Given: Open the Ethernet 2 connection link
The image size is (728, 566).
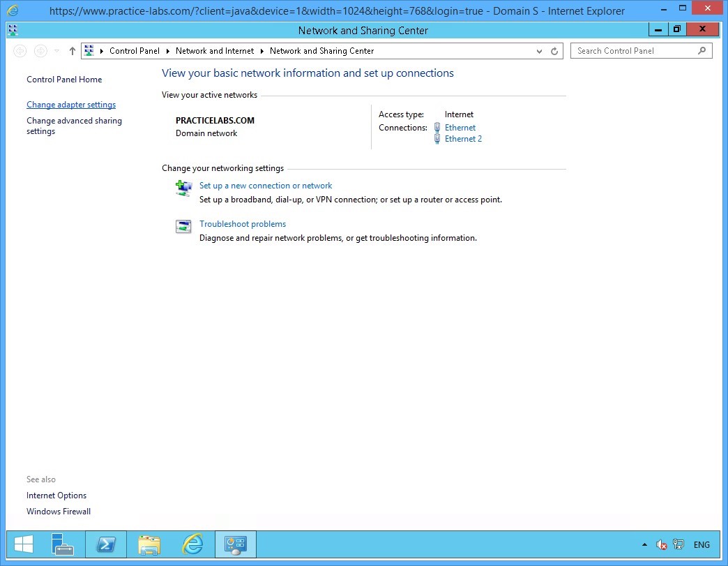Looking at the screenshot, I should (x=463, y=139).
